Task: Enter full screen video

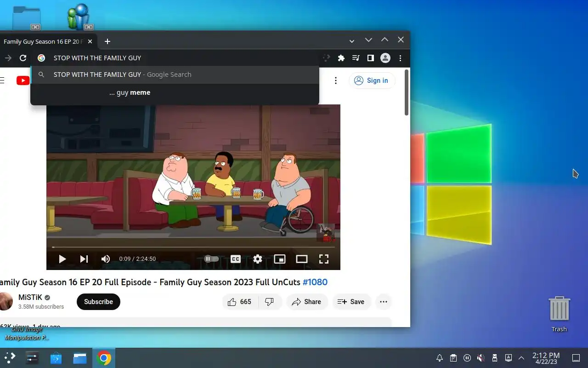Action: 324,259
